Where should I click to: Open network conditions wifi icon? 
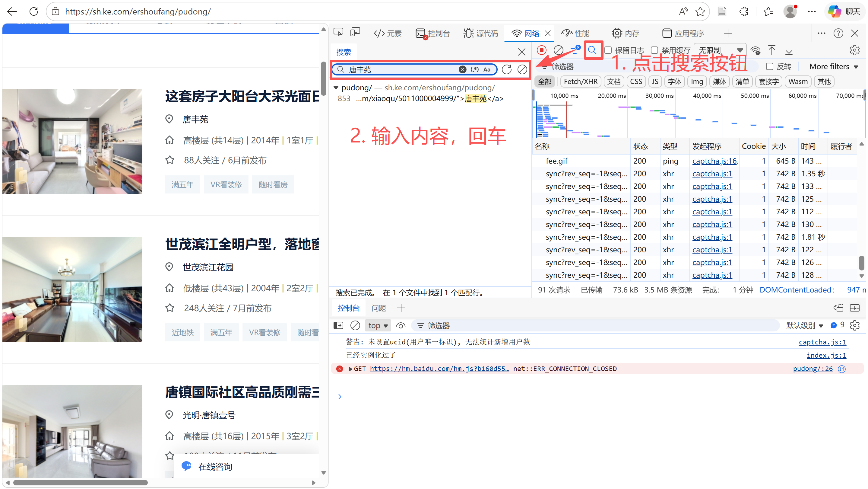coord(756,50)
